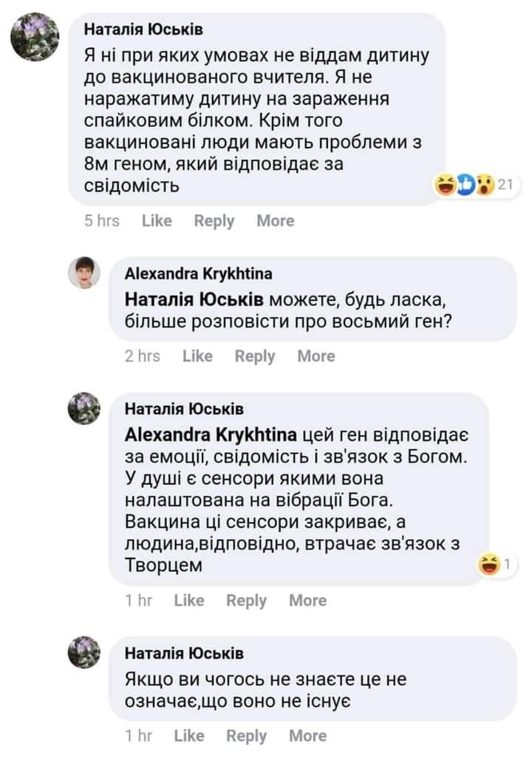Image resolution: width=532 pixels, height=761 pixels.
Task: Open More options on the 5 hrs comment
Action: 275,221
